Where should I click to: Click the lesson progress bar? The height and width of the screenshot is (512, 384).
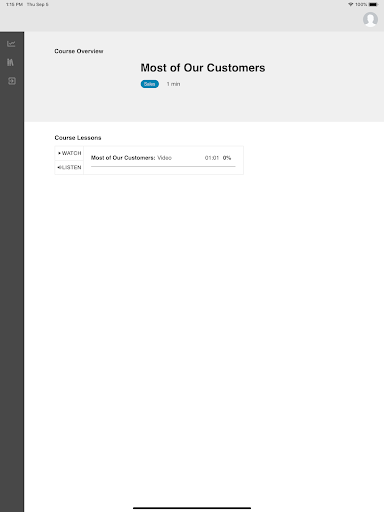coord(163,166)
